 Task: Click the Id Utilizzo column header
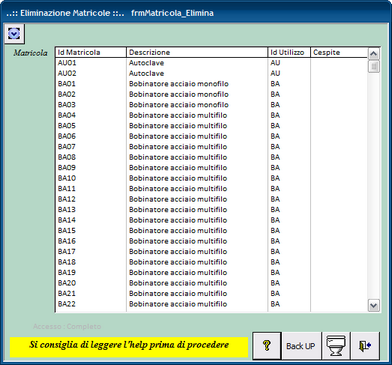point(289,52)
